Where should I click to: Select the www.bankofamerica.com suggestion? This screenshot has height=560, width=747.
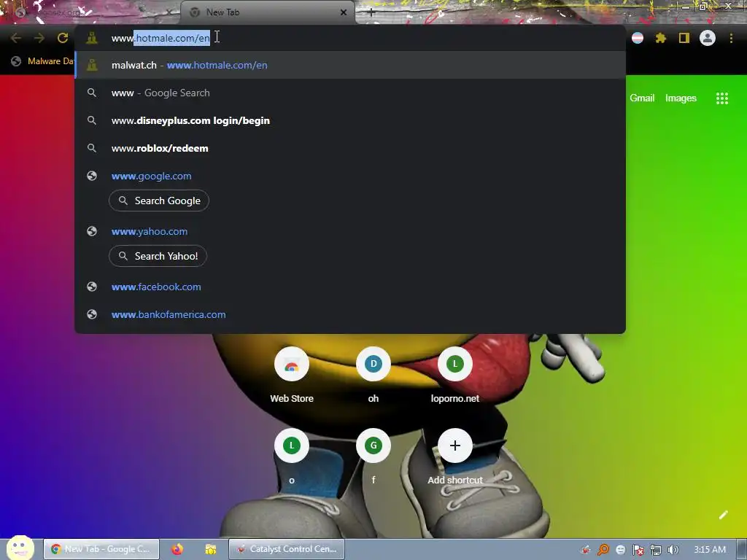click(350, 314)
